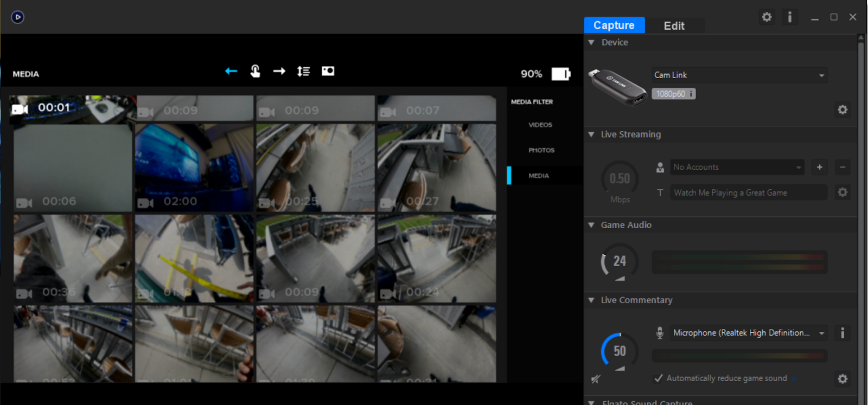Click the Live Commentary level meter
The height and width of the screenshot is (405, 868).
point(739,356)
